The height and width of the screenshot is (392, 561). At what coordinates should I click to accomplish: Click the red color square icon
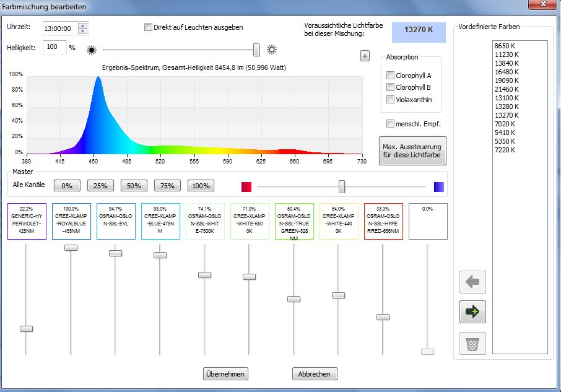(x=246, y=186)
